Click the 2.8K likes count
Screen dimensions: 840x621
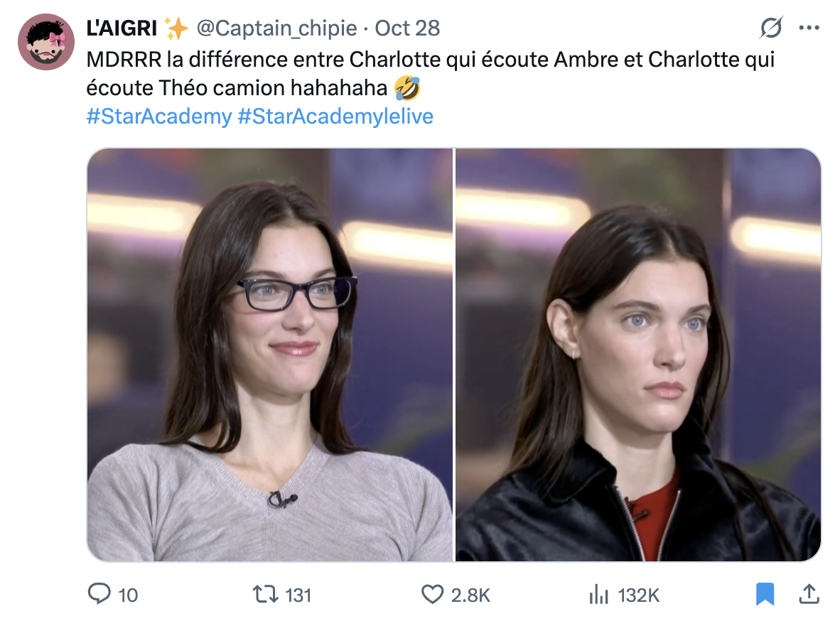(x=470, y=595)
